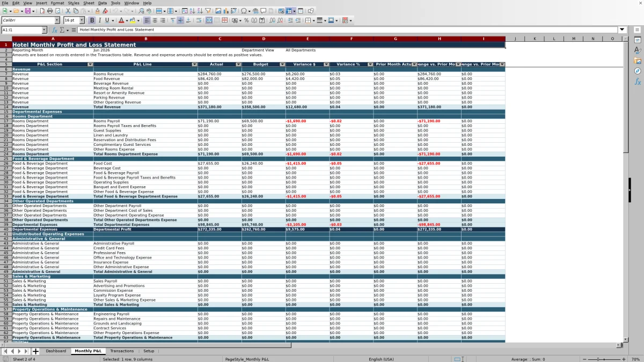Click the Select All corner box
The image size is (644, 362).
6,39
